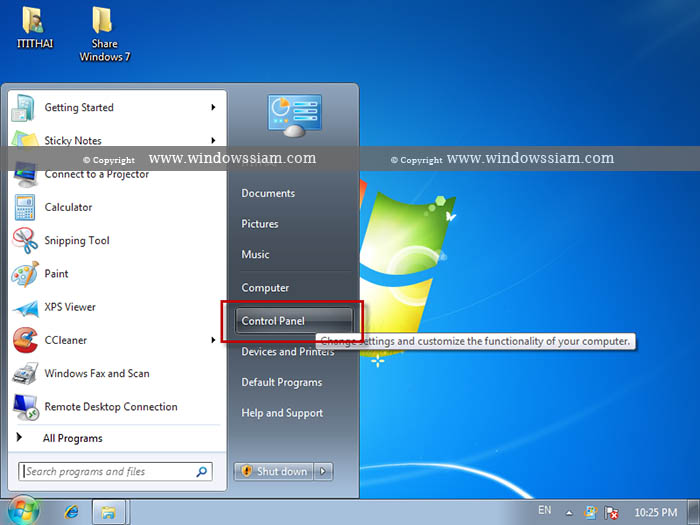
Task: Open Pictures from Start menu
Action: click(x=260, y=224)
